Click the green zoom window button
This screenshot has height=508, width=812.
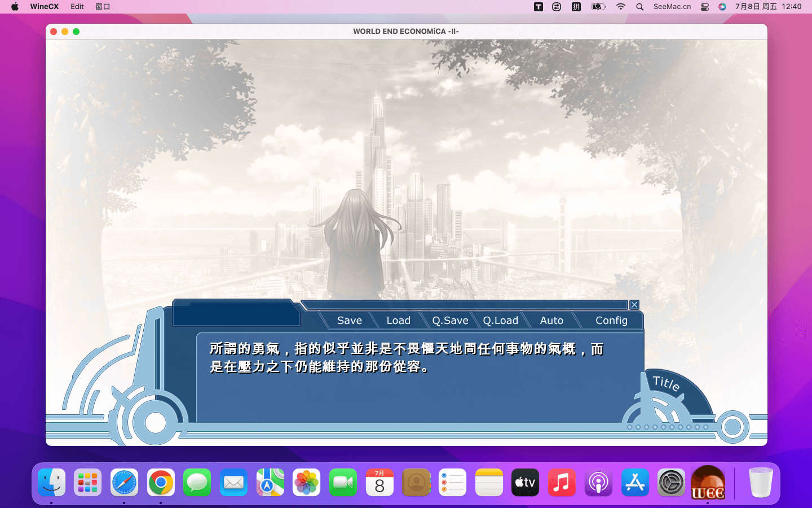76,32
